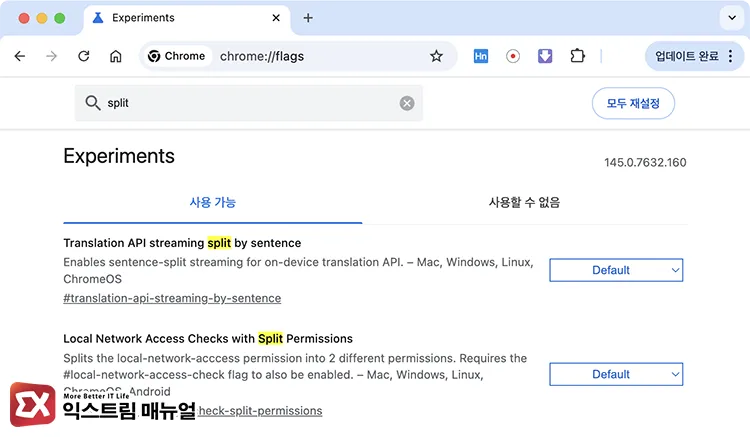Switch to the 사용할 수 없음 tab
Viewport: 750px width, 437px height.
pos(524,203)
